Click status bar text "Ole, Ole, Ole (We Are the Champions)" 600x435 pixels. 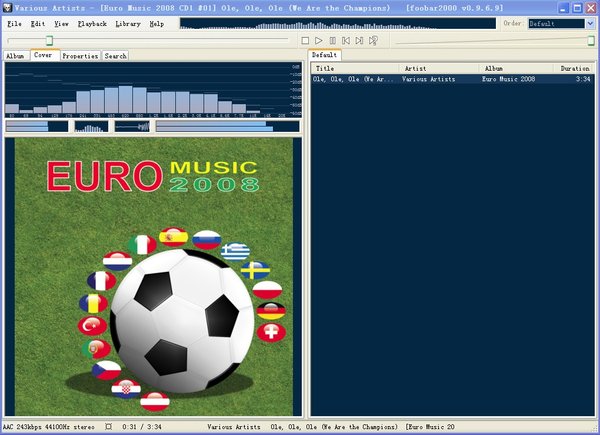coord(334,427)
